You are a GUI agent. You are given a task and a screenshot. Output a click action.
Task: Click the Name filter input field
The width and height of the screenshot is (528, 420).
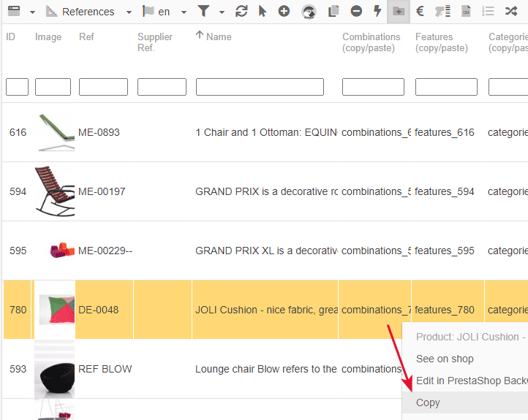pos(260,87)
